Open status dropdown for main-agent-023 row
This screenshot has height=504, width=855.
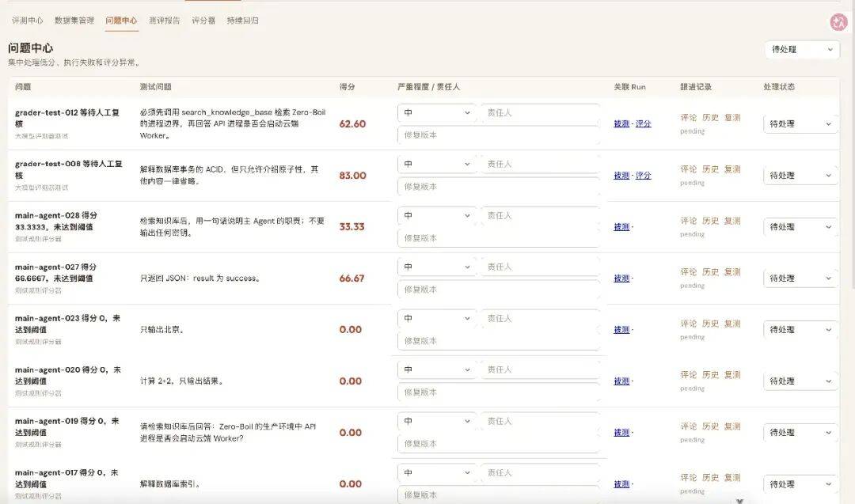(x=800, y=330)
